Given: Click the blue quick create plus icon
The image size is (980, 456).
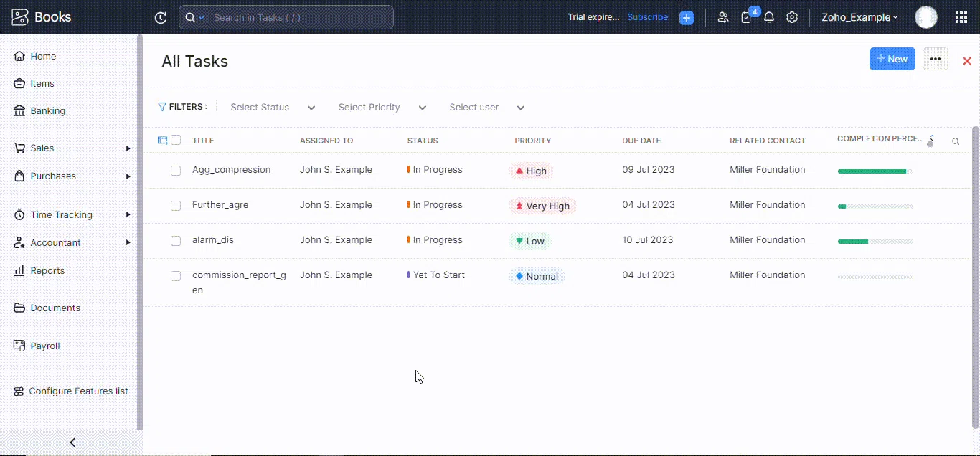Looking at the screenshot, I should (687, 18).
